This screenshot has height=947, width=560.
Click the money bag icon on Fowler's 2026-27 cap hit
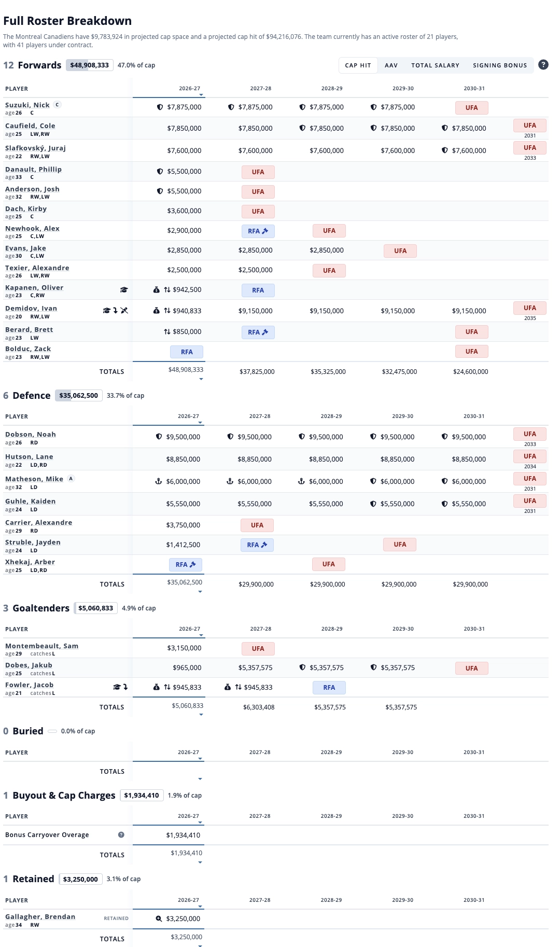[x=156, y=687]
